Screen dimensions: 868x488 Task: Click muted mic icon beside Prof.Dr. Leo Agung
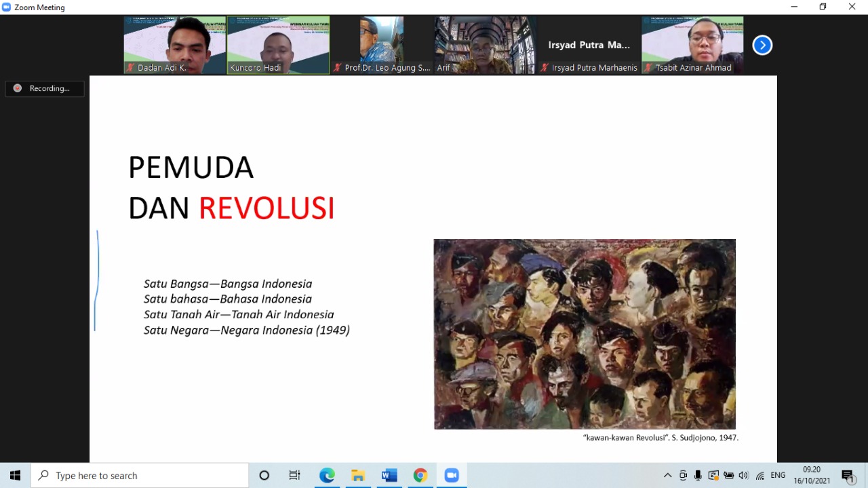(338, 68)
